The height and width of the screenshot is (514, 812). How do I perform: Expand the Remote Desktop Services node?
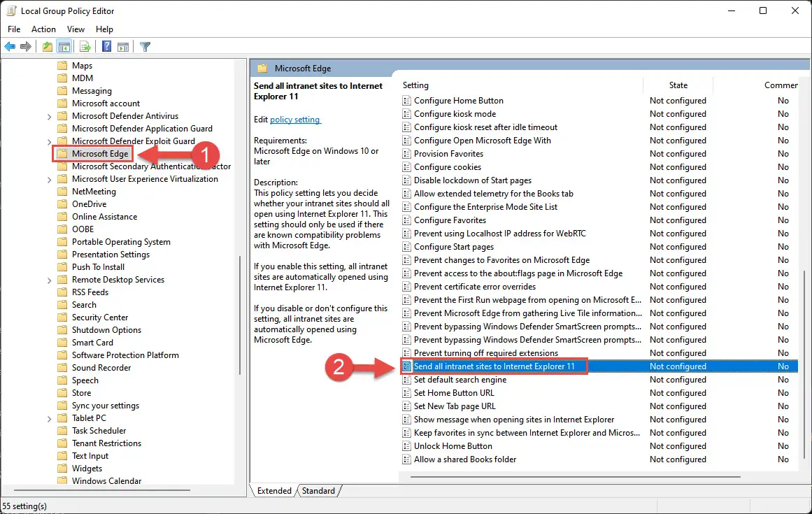tap(49, 280)
